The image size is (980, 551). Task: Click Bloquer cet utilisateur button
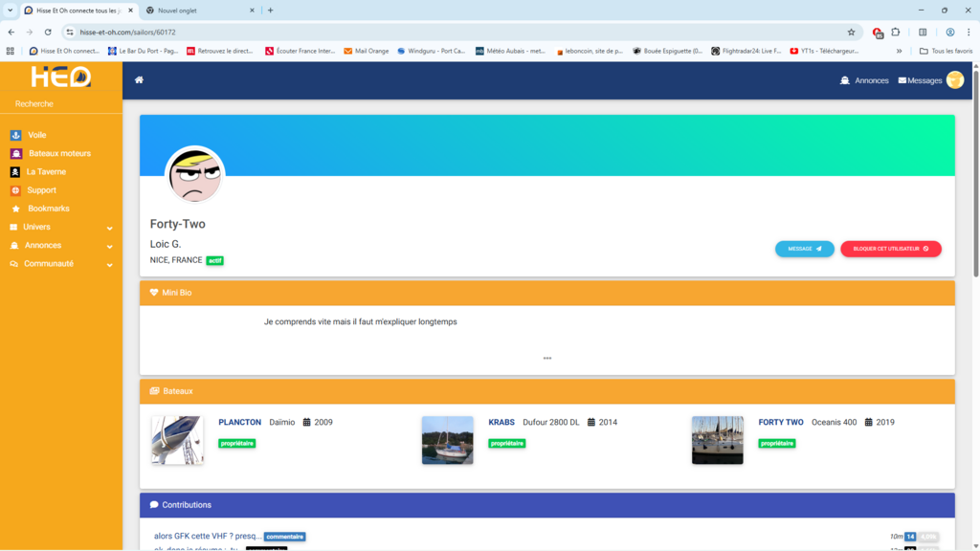point(890,249)
